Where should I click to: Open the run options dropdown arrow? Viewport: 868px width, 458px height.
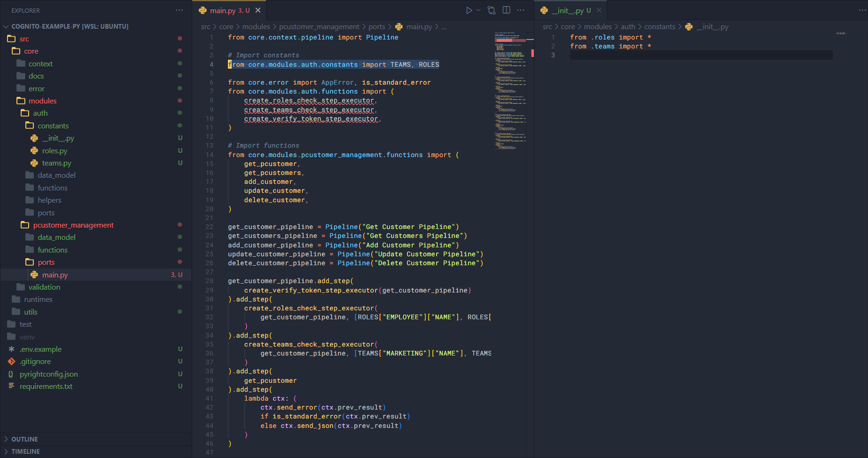(478, 10)
